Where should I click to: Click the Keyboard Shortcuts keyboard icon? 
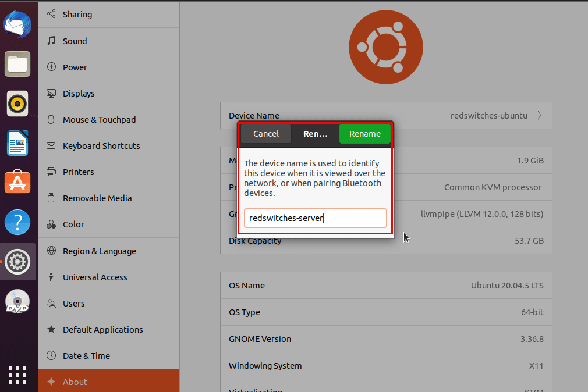pos(51,145)
